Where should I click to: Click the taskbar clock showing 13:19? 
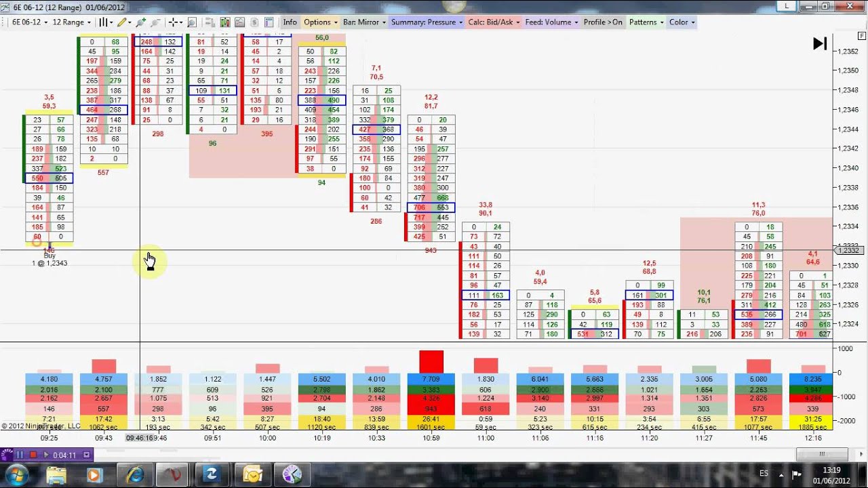point(831,474)
